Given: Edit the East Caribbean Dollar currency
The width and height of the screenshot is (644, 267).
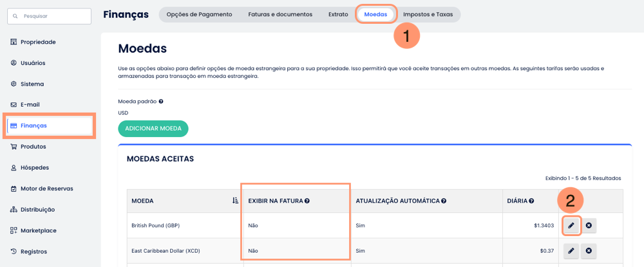Looking at the screenshot, I should pyautogui.click(x=571, y=251).
